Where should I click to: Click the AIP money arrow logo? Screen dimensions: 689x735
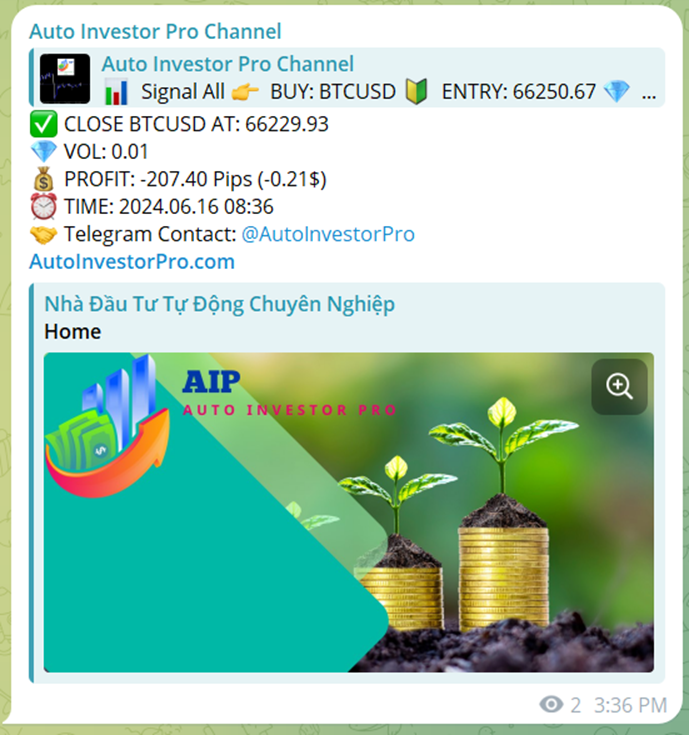tap(107, 426)
